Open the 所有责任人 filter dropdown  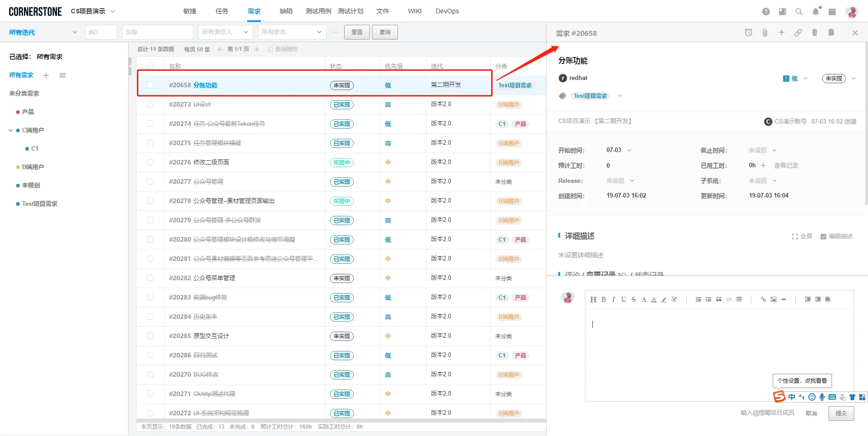click(x=225, y=32)
